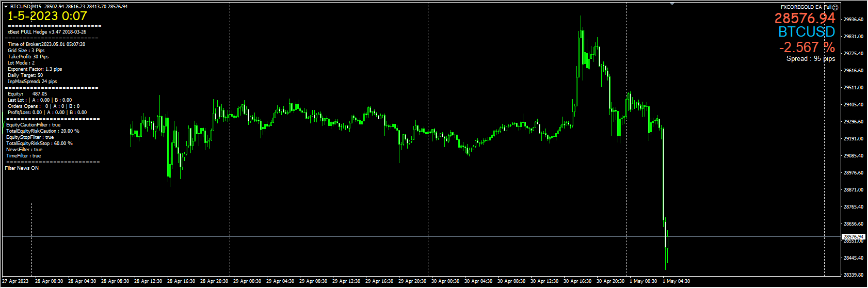
Task: Click the Last Lot row
Action: pyautogui.click(x=40, y=100)
